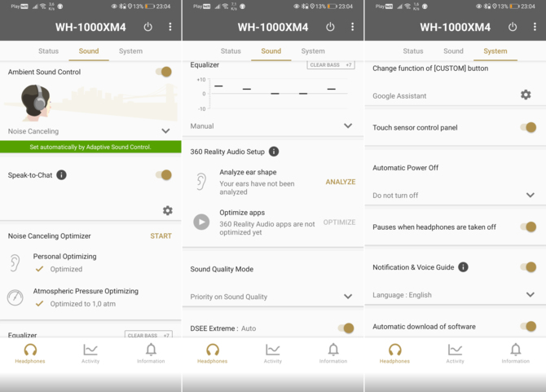
Task: Tap the Analyze ear shape ear icon
Action: click(x=201, y=182)
